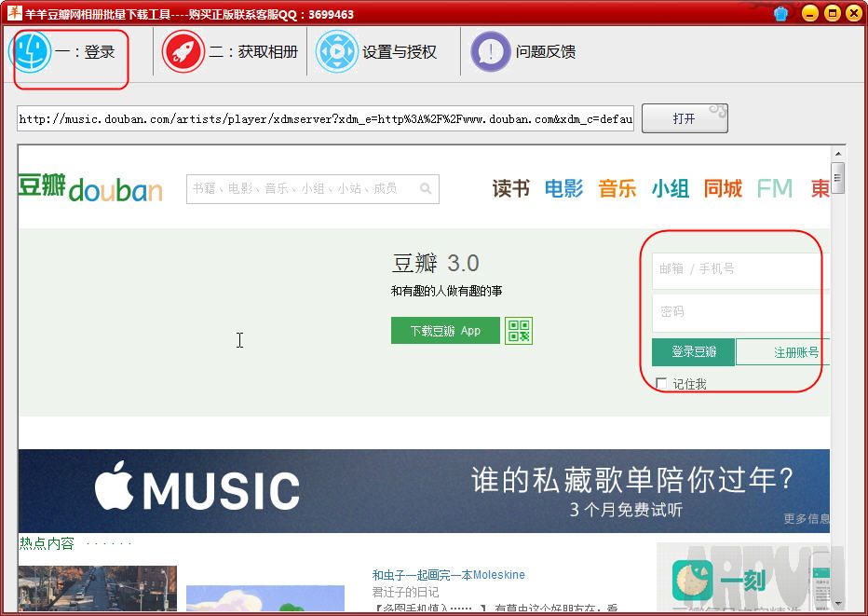This screenshot has height=616, width=868.
Task: Click the Douban logo
Action: (90, 188)
